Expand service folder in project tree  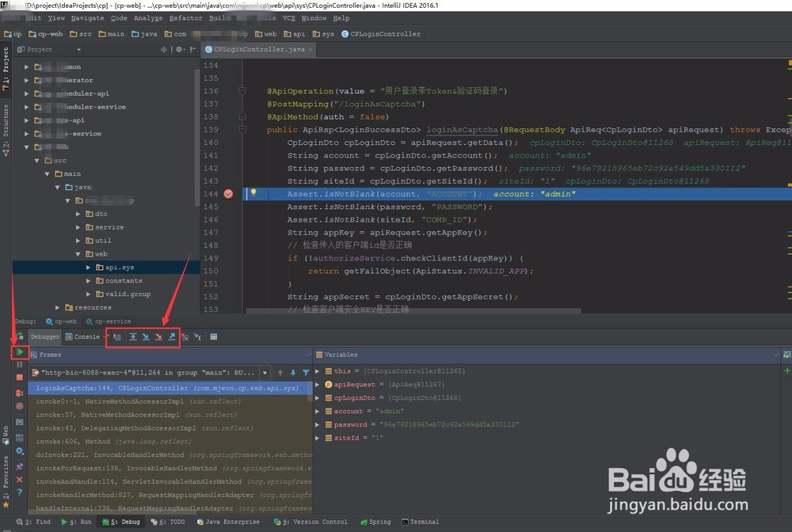pos(78,227)
